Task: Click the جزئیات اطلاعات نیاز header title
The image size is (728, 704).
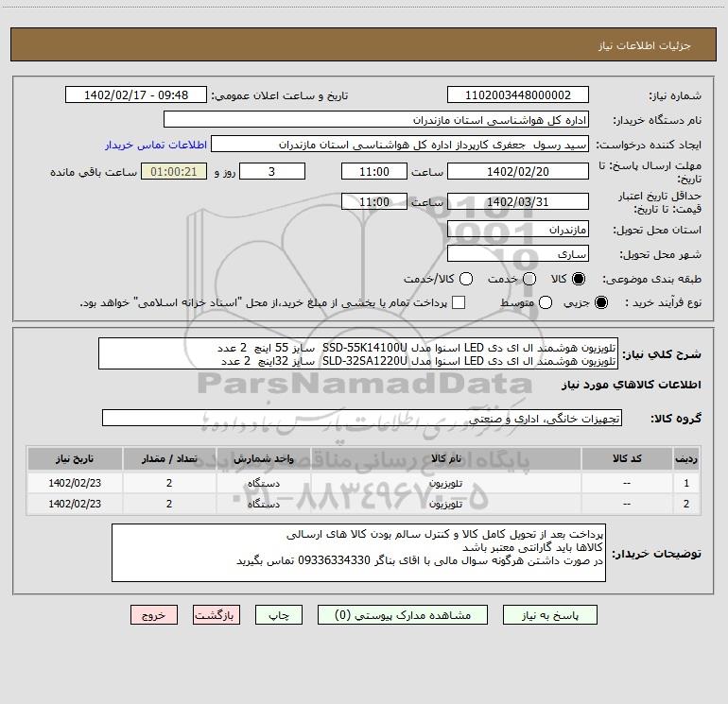Action: 645,45
